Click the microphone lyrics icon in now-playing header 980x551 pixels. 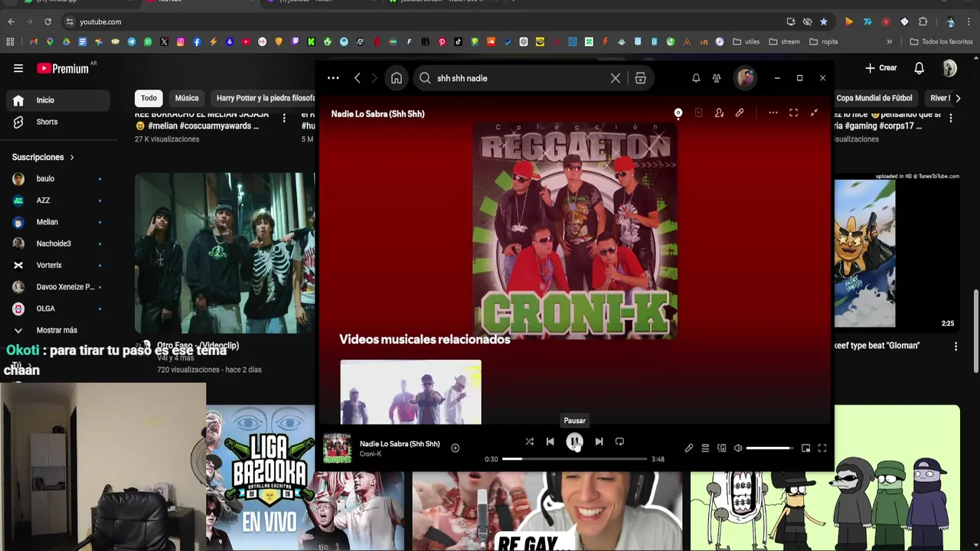[740, 113]
